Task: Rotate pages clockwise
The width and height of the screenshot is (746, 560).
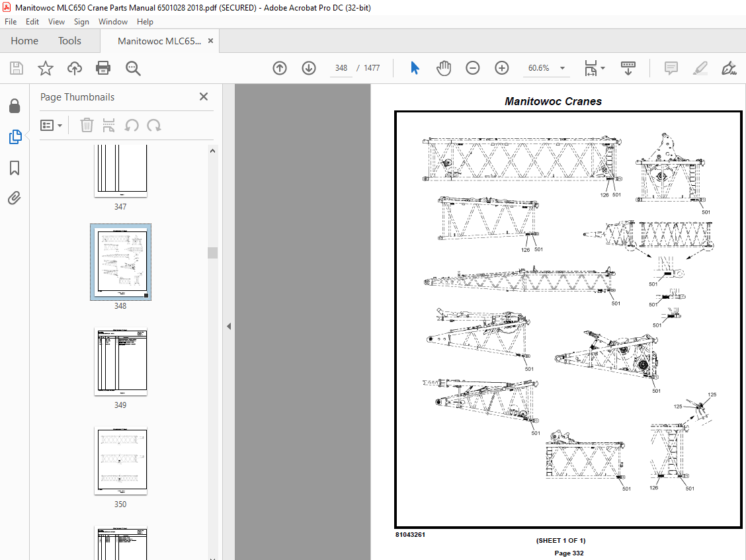Action: [153, 125]
